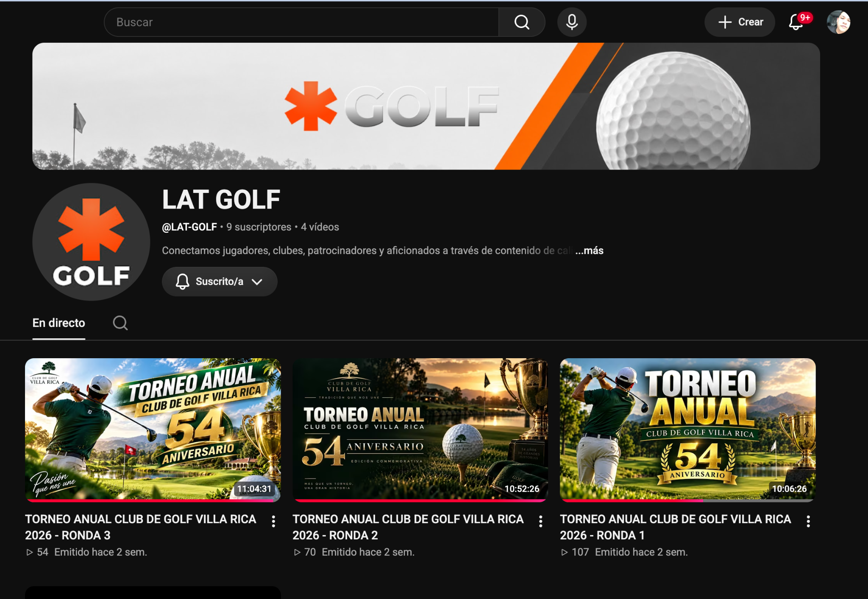Click title TORNEO ANUAL 2026 - RONDA 1
Screen dimensions: 868x599
[x=676, y=527]
